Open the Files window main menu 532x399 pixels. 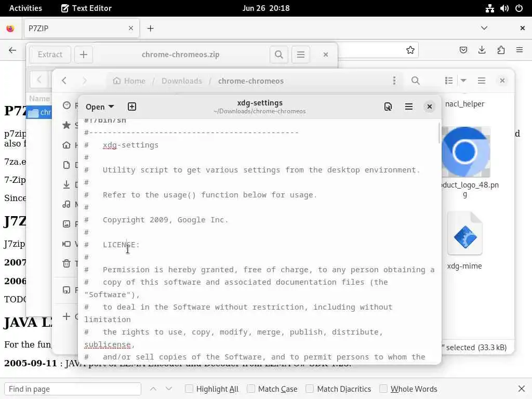(482, 81)
